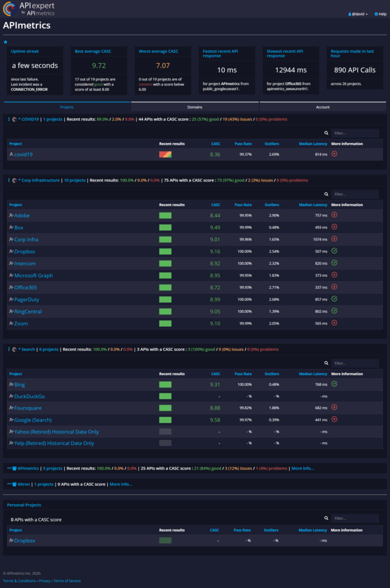Click the RingCentral row green check icon
The image size is (390, 588).
(334, 311)
